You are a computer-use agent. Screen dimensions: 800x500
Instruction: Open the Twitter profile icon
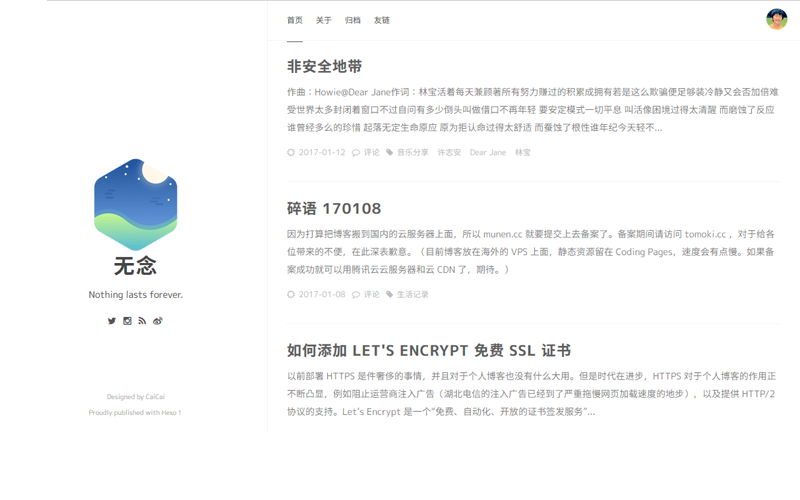click(112, 321)
